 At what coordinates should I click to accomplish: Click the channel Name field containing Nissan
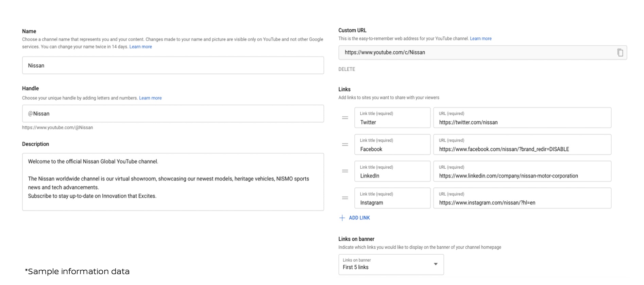[x=173, y=66]
